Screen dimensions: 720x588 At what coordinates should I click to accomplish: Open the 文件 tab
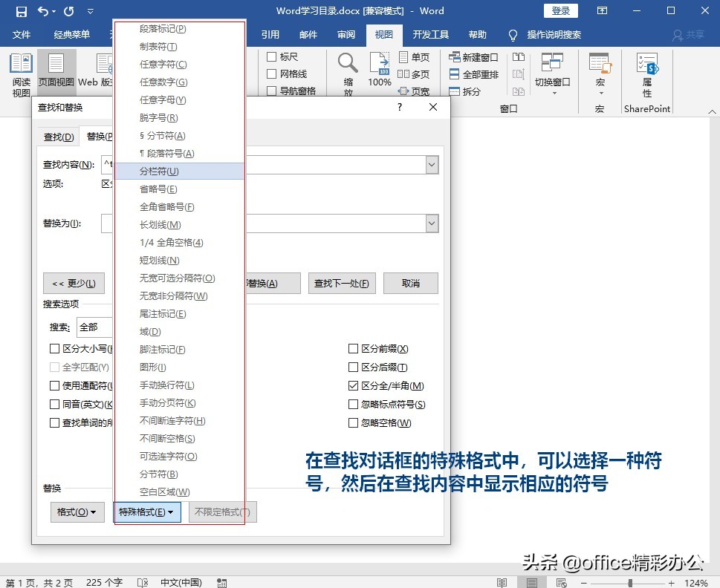21,34
